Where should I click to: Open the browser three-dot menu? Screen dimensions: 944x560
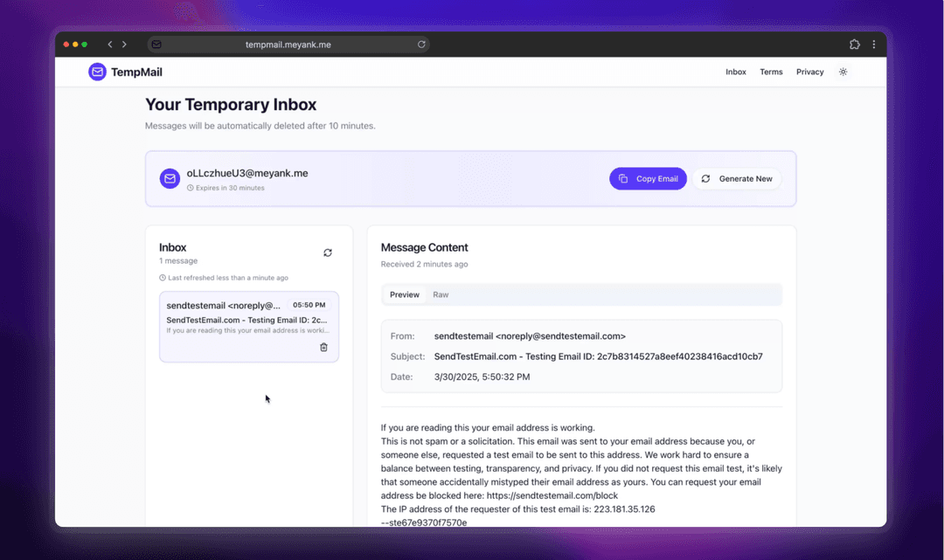(873, 44)
